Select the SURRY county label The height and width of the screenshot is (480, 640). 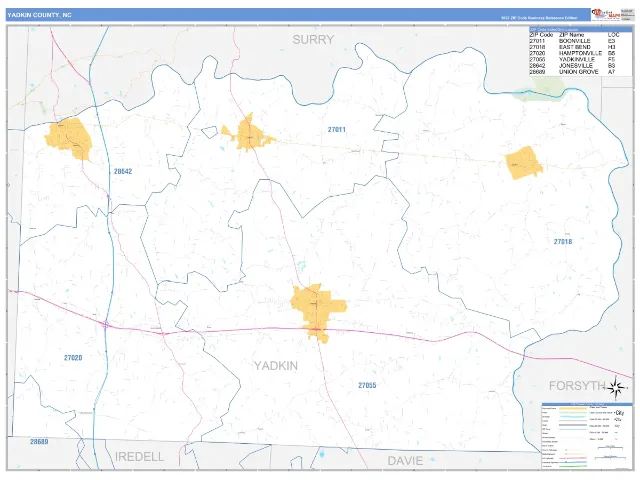[313, 40]
